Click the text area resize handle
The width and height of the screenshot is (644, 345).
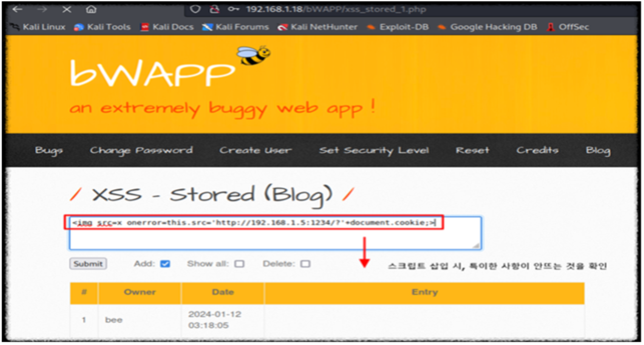point(476,245)
